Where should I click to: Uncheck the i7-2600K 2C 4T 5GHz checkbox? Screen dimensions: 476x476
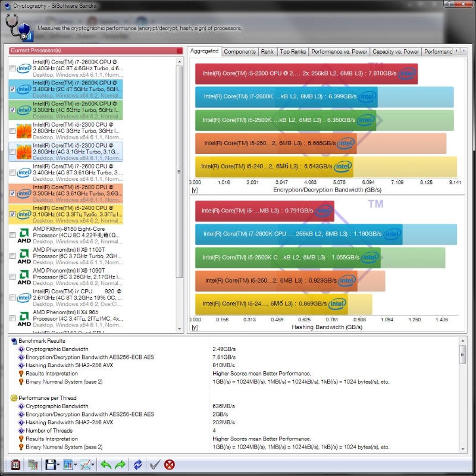click(x=12, y=89)
